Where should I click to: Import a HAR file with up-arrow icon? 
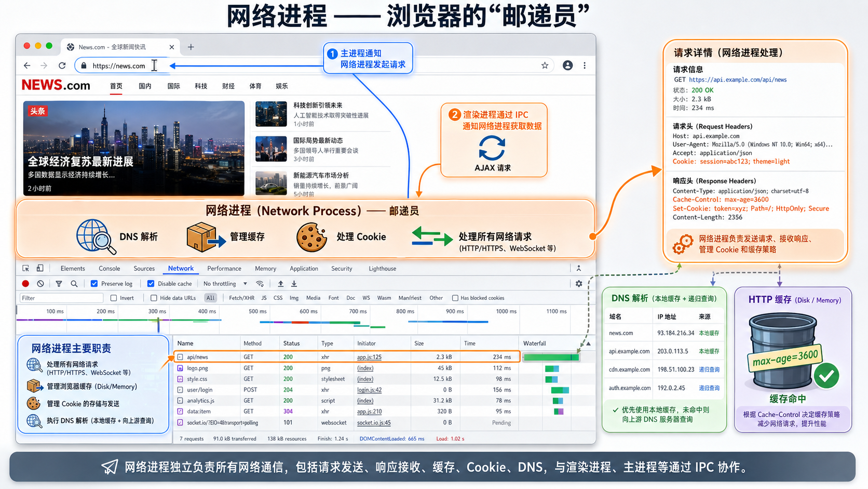(280, 284)
